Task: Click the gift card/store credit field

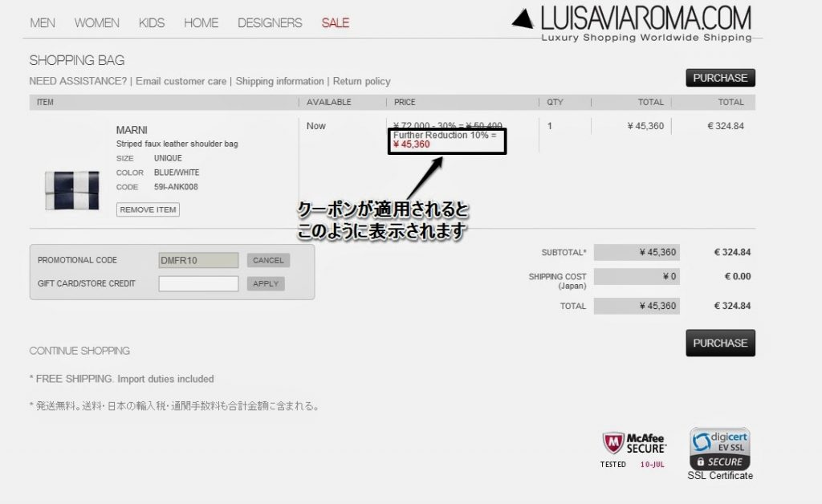Action: [199, 284]
